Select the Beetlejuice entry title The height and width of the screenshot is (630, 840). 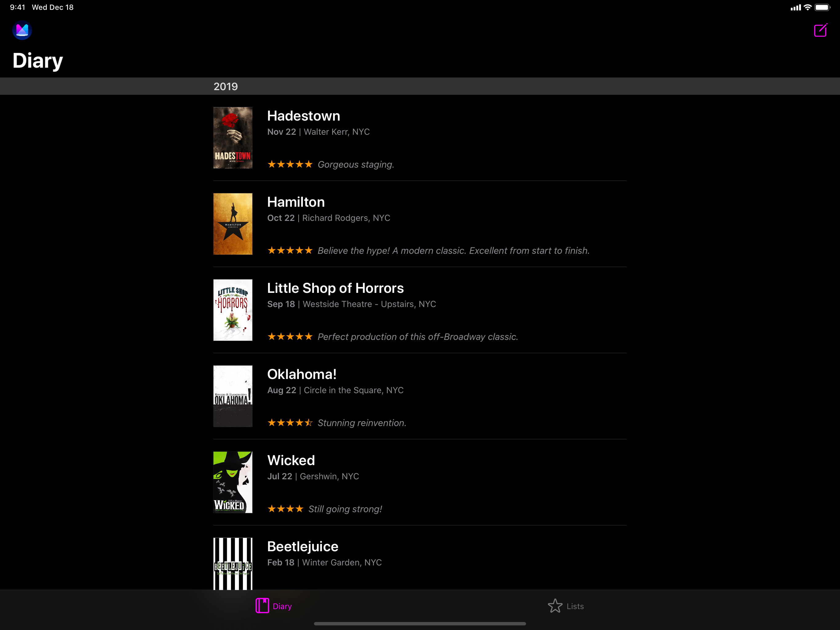coord(303,546)
